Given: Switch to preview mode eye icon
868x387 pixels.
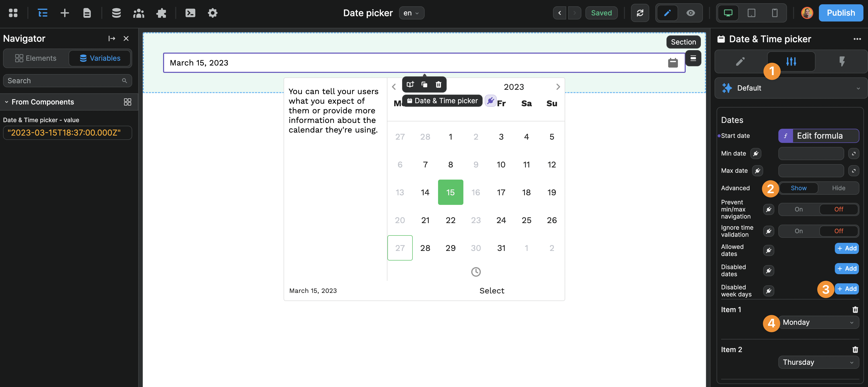Looking at the screenshot, I should [x=691, y=13].
